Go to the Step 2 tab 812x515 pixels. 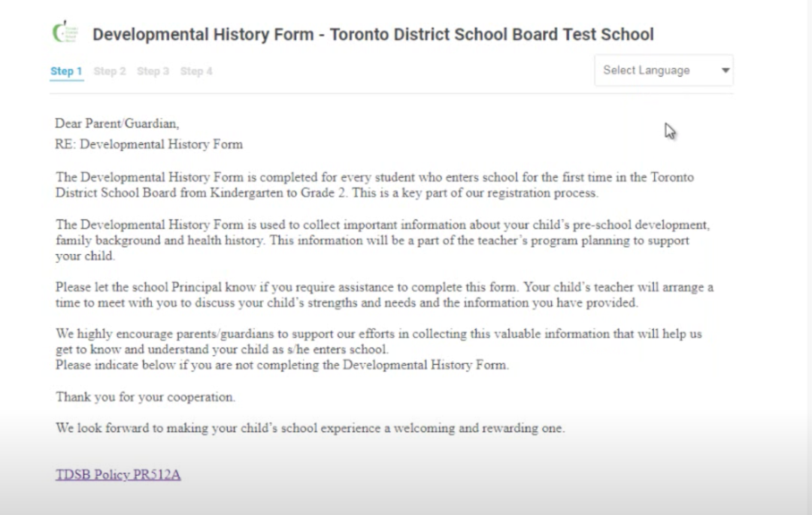[110, 71]
